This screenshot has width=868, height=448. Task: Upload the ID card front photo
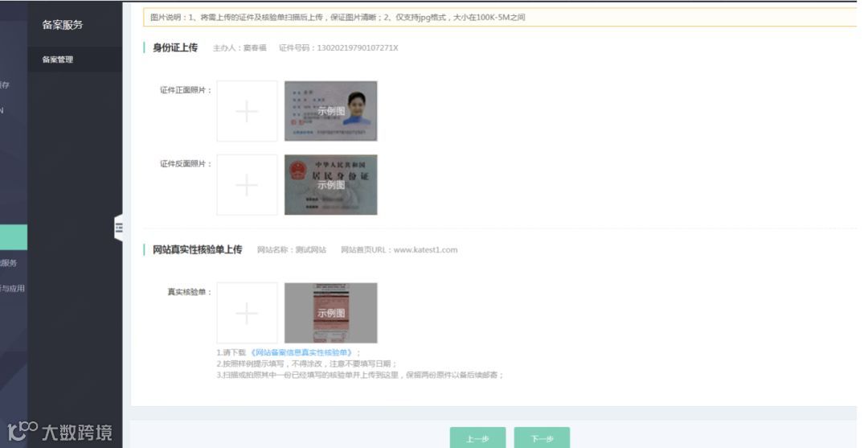pos(247,111)
